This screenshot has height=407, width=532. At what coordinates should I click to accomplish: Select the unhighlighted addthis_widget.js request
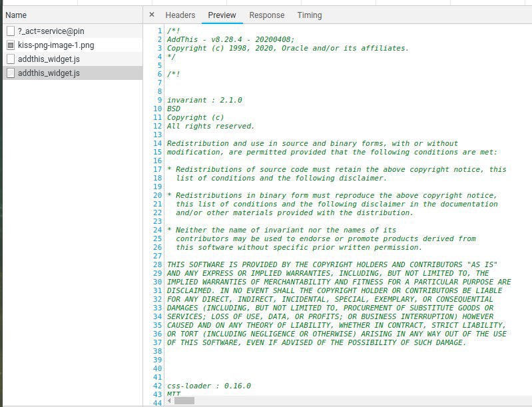pos(73,59)
